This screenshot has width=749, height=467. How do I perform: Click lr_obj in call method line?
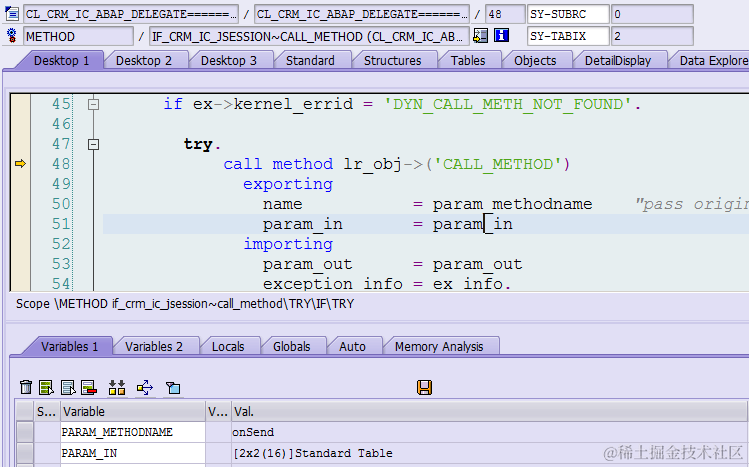point(374,164)
